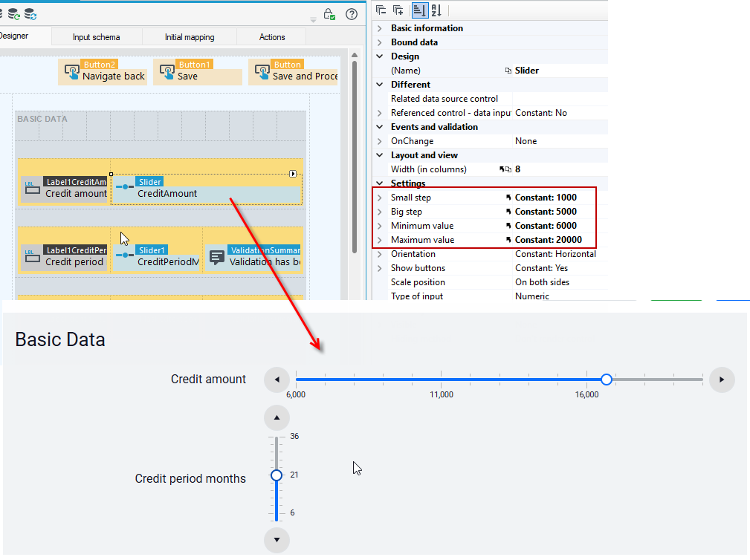The height and width of the screenshot is (560, 750).
Task: Click the designer vertical scrollbar
Action: tap(355, 157)
